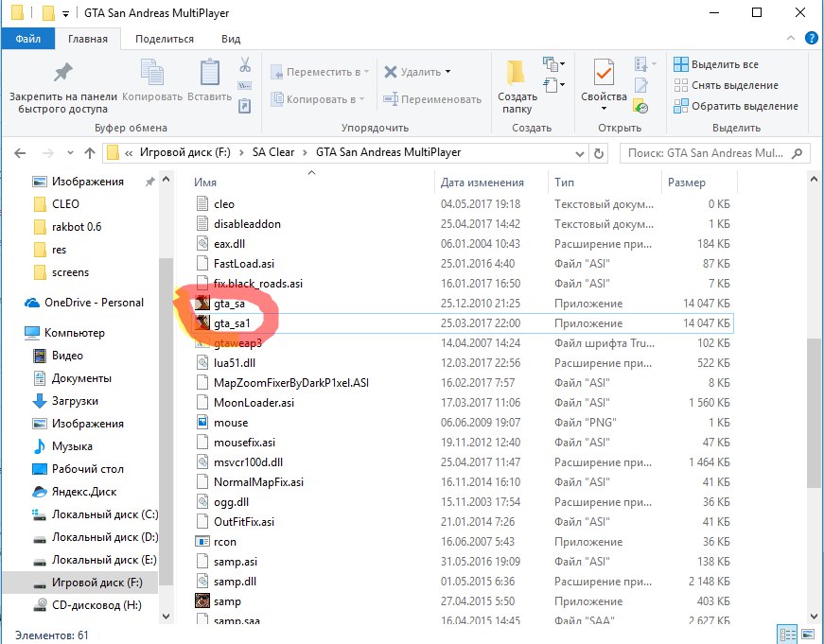Switch to large icons view in status bar

[807, 635]
